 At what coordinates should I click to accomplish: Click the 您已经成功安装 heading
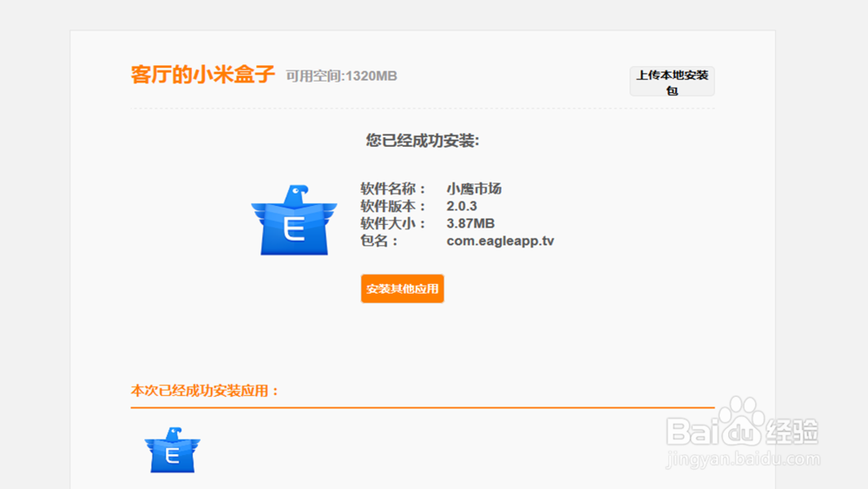pos(423,141)
